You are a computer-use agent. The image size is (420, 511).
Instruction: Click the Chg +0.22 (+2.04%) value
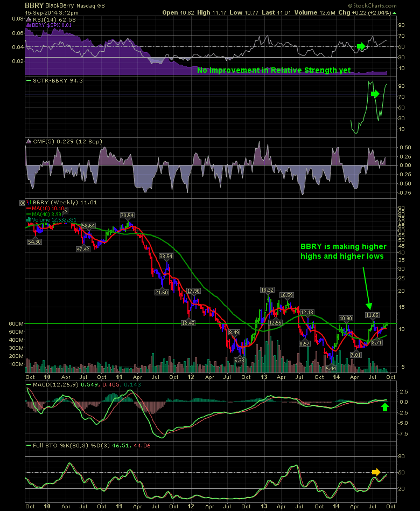click(365, 13)
